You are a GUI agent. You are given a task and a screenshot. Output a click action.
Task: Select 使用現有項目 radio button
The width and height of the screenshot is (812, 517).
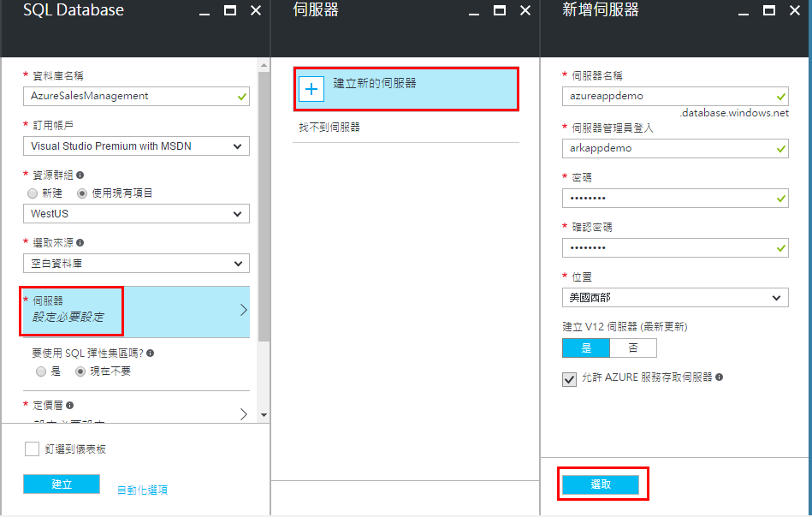coord(82,193)
